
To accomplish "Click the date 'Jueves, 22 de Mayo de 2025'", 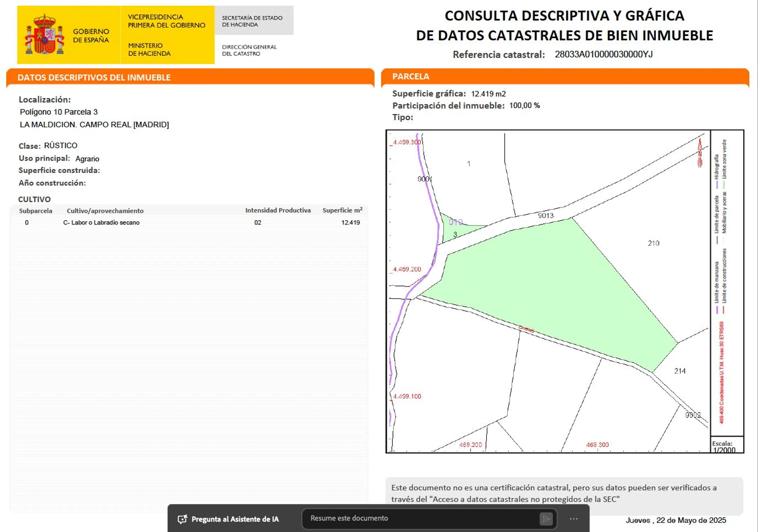I will [x=676, y=520].
